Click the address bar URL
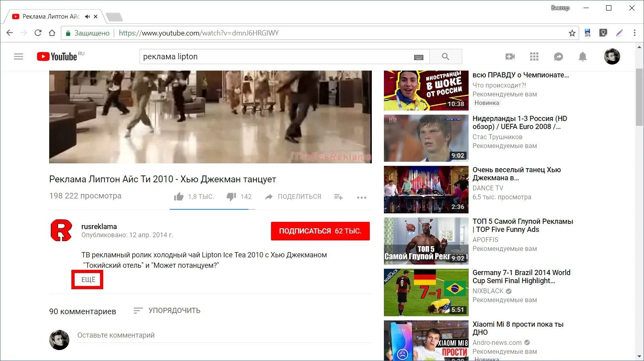The image size is (644, 361). (x=199, y=33)
